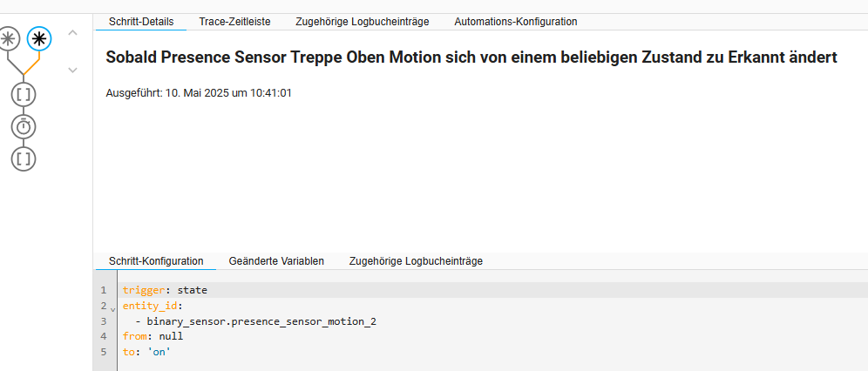Screen dimensions: 868x371
Task: Click the highlighted blue trigger asterisk node
Action: [x=39, y=38]
